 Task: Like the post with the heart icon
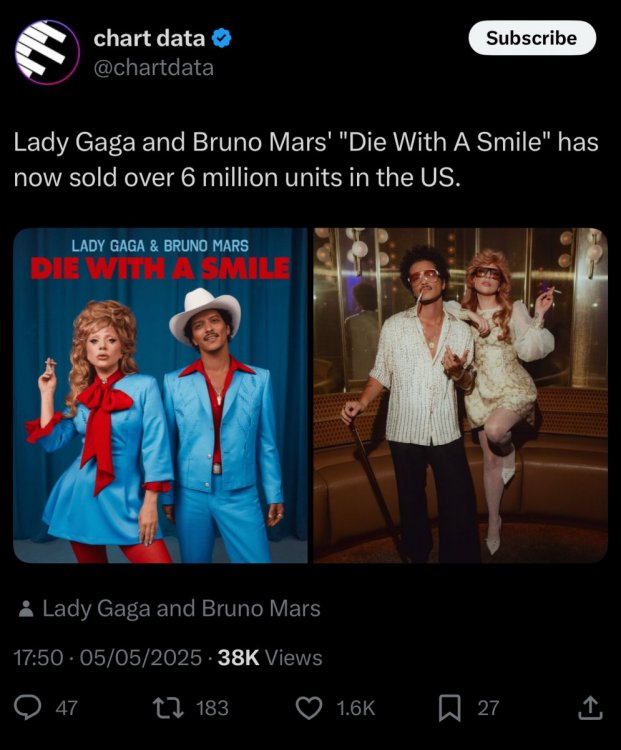tap(309, 708)
